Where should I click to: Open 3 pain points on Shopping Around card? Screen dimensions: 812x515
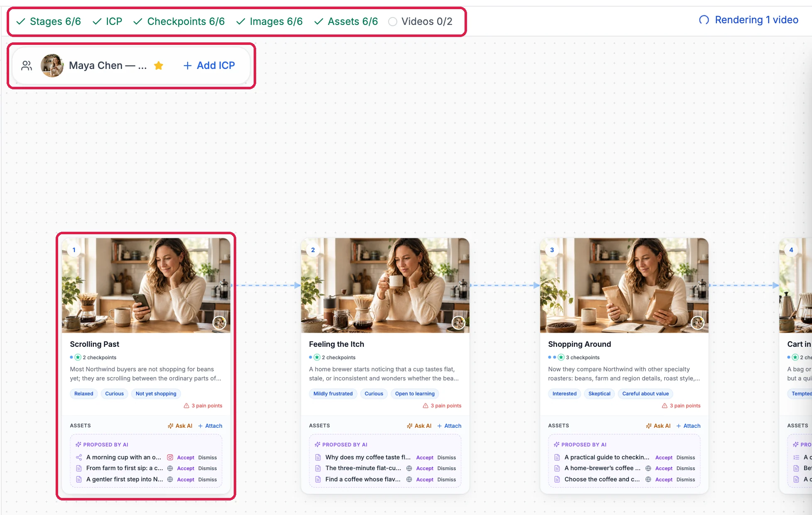pos(681,406)
